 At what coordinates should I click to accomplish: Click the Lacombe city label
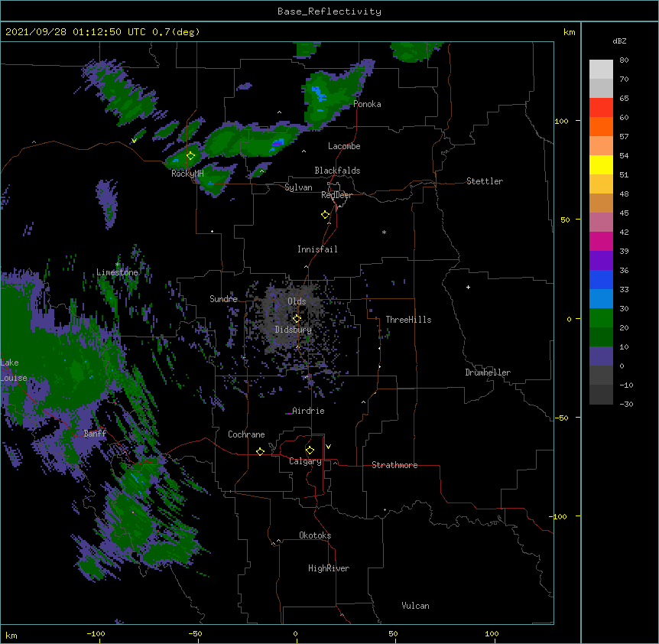pos(344,146)
